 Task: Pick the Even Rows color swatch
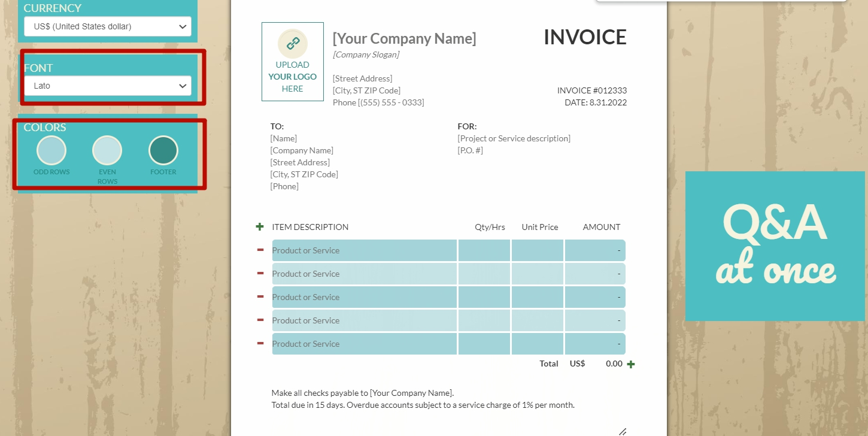click(107, 150)
